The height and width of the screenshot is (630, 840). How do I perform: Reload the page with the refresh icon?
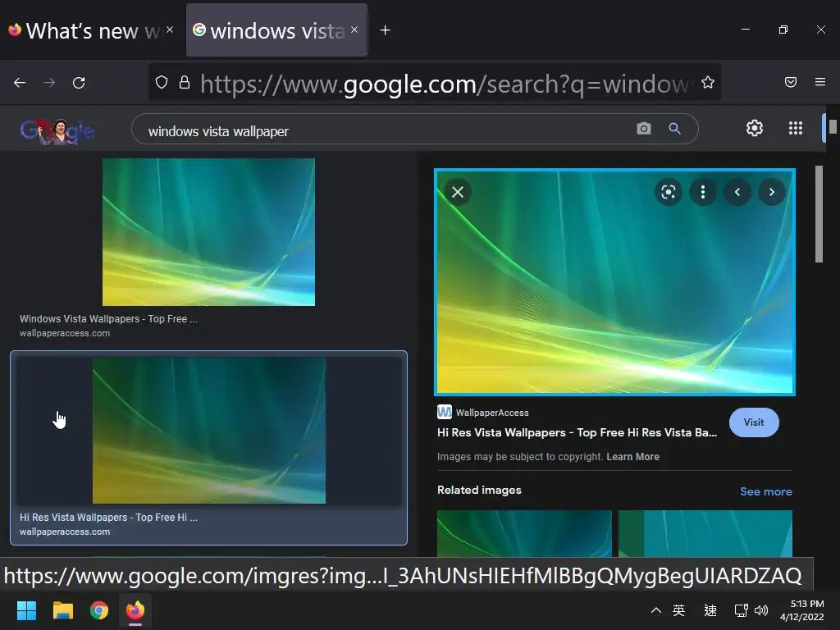[79, 83]
